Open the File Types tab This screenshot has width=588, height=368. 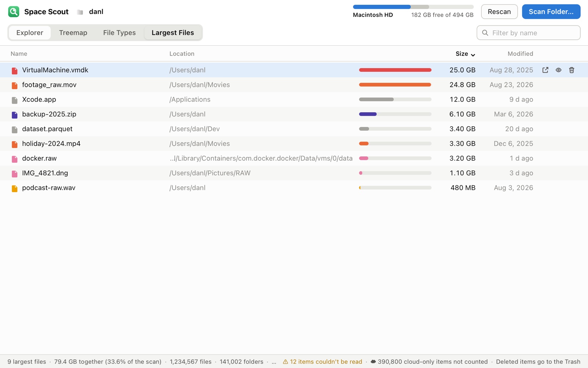point(119,33)
